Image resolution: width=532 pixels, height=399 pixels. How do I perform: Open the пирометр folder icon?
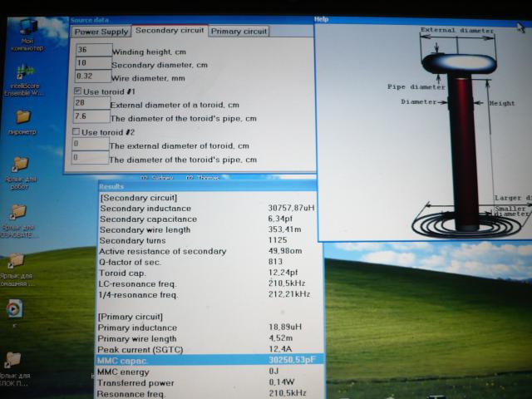(22, 118)
